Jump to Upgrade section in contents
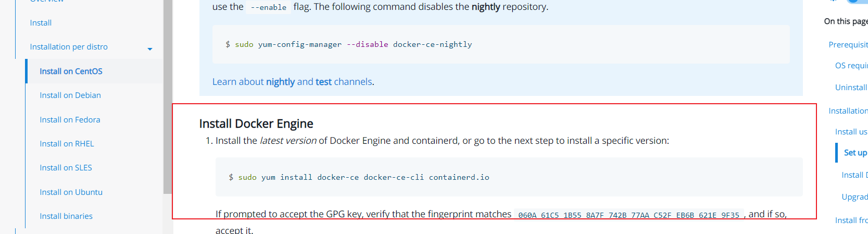The image size is (868, 234). (x=854, y=197)
